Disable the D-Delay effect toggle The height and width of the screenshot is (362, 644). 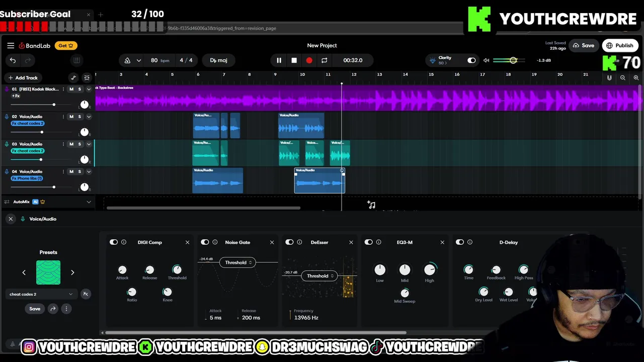click(460, 242)
